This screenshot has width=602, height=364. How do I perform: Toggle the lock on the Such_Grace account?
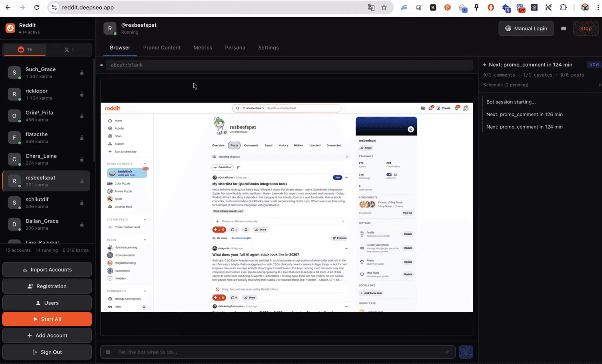click(x=82, y=72)
